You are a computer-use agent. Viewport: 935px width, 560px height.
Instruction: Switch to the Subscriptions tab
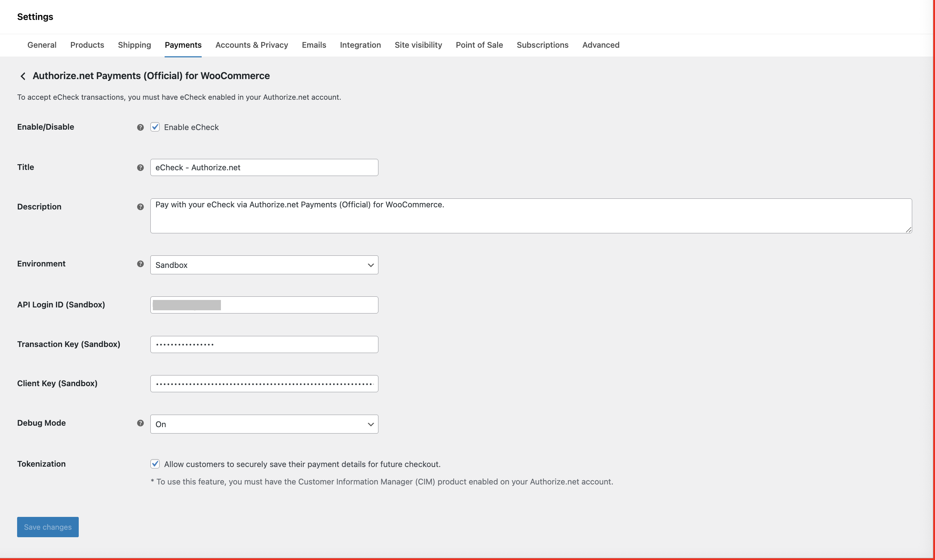pos(542,45)
